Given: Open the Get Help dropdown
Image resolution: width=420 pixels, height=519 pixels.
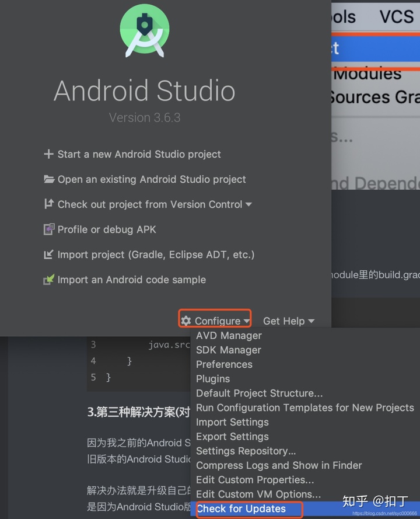Looking at the screenshot, I should click(288, 321).
